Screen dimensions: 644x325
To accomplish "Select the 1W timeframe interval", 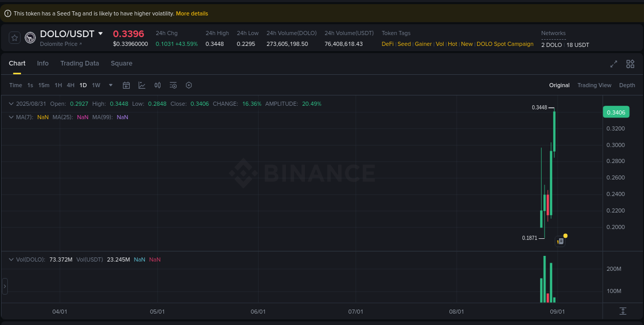I will [x=96, y=85].
